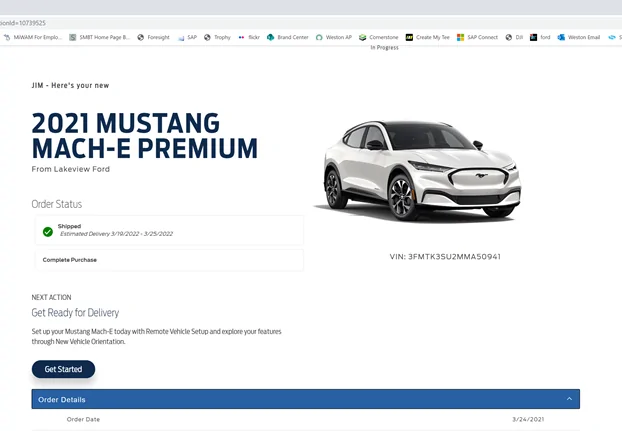This screenshot has width=622, height=431.
Task: Click the order date 3/24/2021
Action: point(528,419)
